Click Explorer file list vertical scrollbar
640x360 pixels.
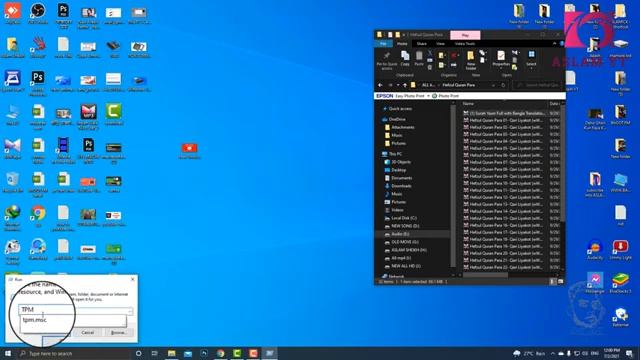(563, 163)
